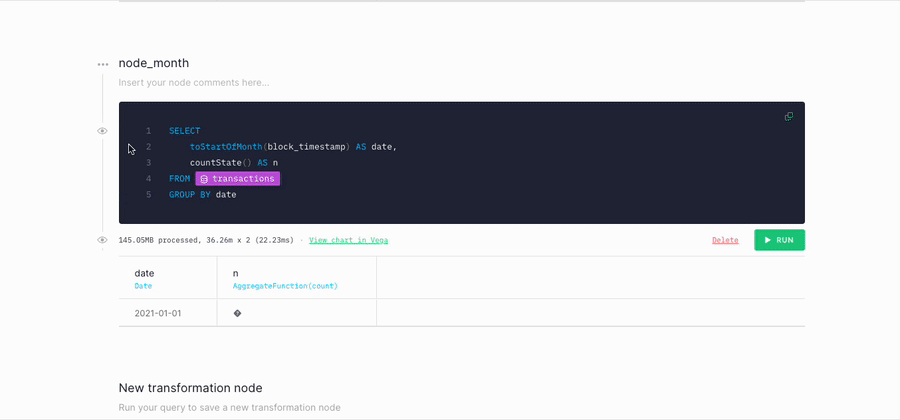Click the GROUP BY date line
Screen dimensions: 900x420
203,195
